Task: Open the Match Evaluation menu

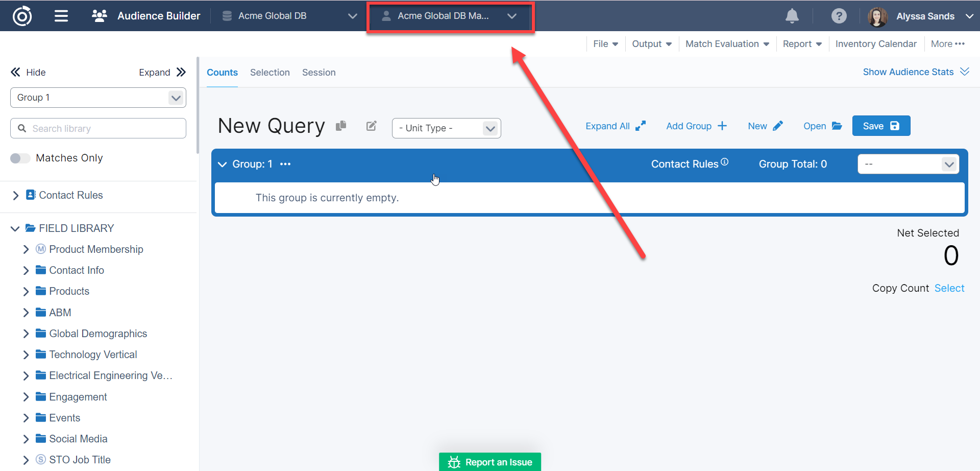Action: (x=727, y=44)
